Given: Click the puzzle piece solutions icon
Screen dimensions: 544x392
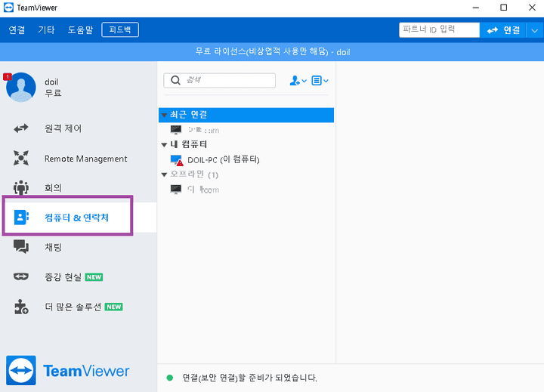Looking at the screenshot, I should (21, 307).
